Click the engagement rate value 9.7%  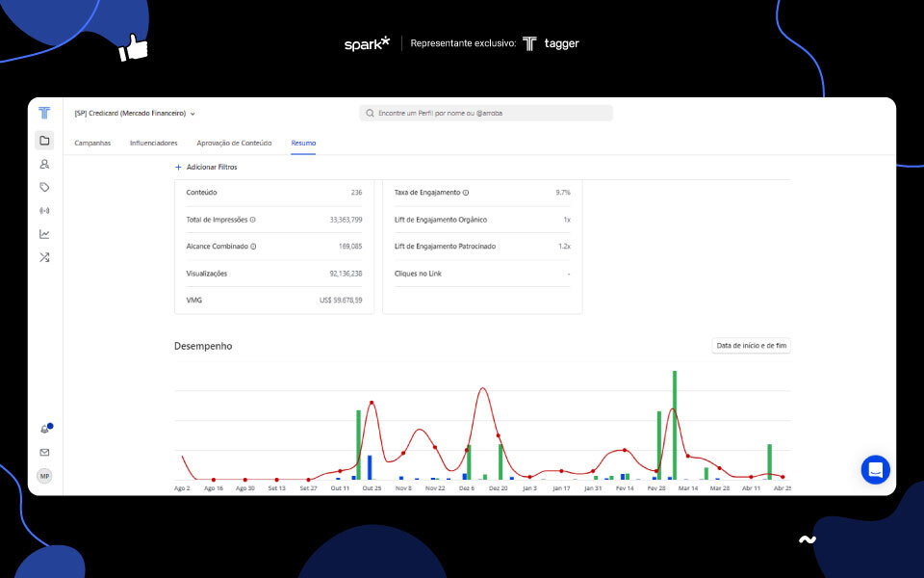click(563, 193)
